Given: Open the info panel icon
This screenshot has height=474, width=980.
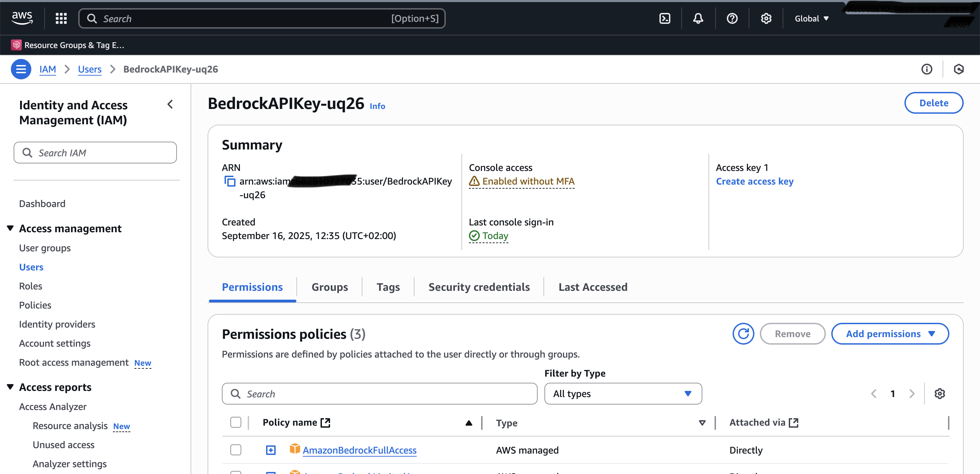Looking at the screenshot, I should click(x=926, y=69).
